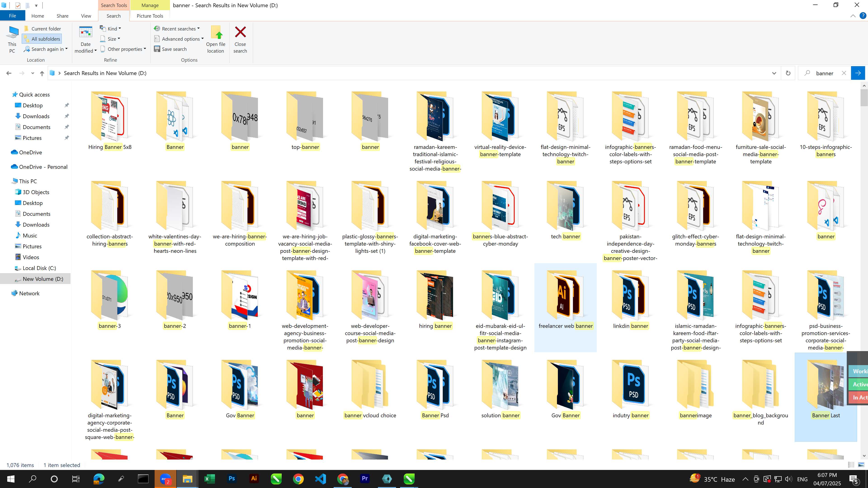Open Photoshop from the taskbar

pos(231,479)
